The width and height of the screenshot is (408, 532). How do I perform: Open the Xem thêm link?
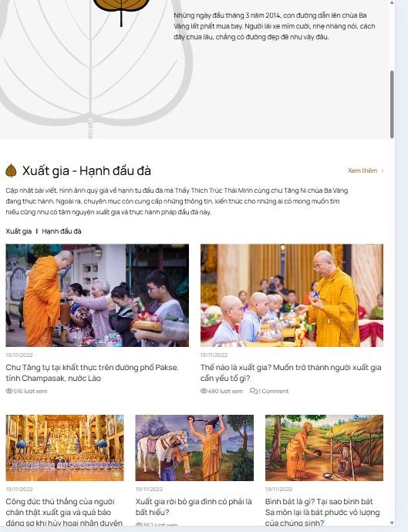click(362, 170)
